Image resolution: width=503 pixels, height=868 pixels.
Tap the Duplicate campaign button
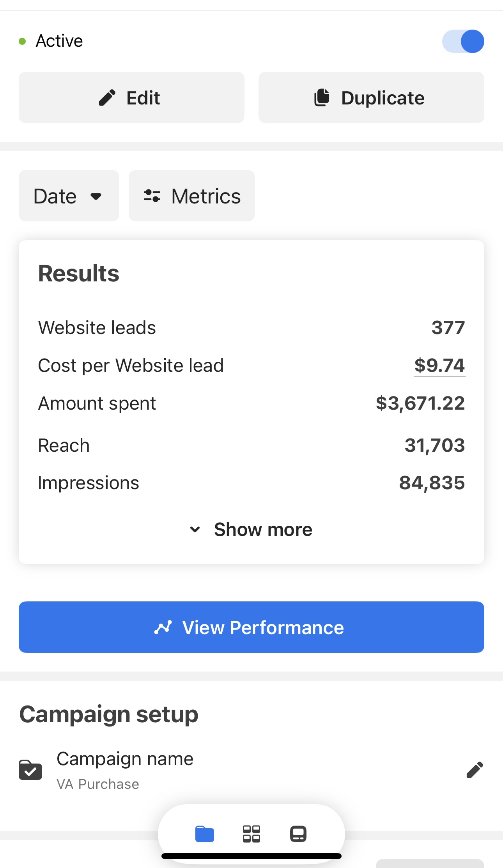[x=371, y=97]
